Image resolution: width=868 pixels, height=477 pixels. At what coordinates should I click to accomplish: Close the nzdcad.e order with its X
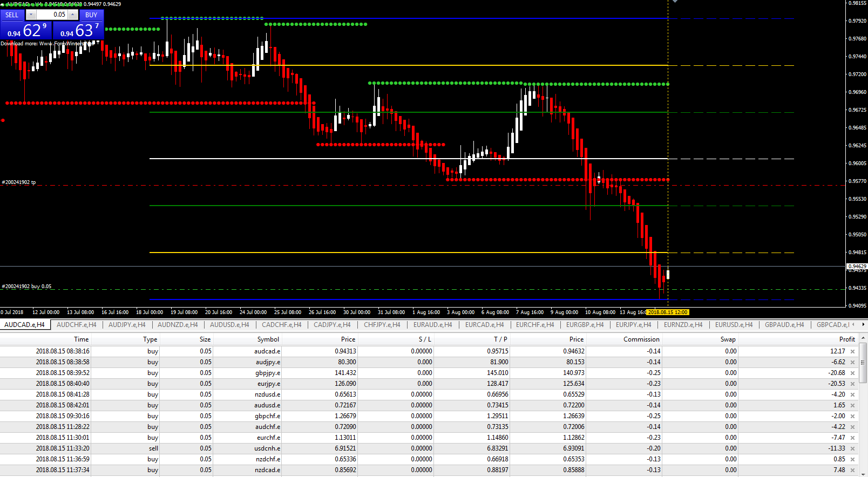pos(853,470)
